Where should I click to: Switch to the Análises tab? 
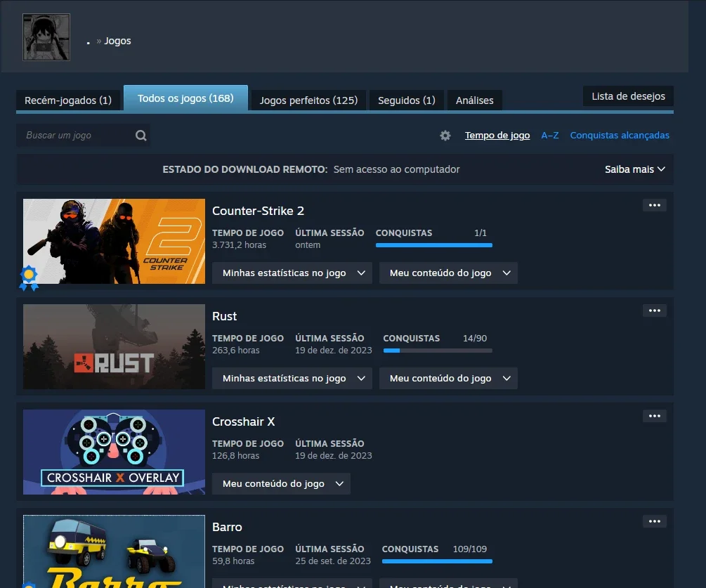[x=475, y=100]
